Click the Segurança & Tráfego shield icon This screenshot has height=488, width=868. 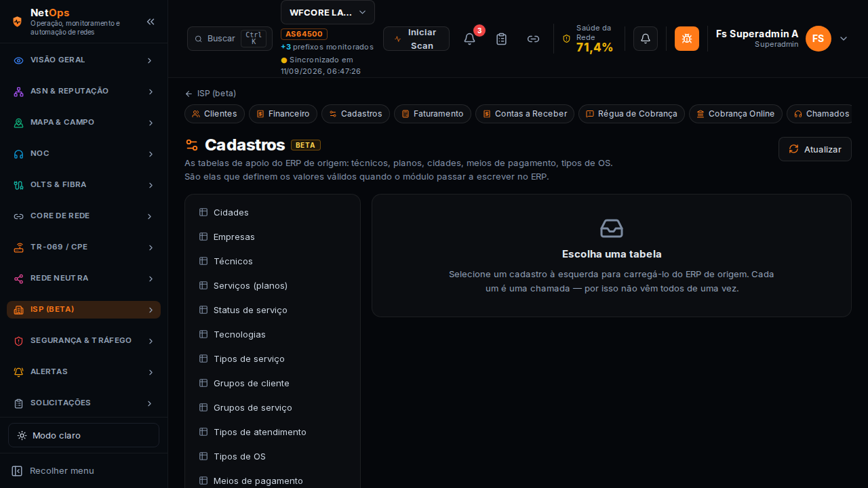19,341
